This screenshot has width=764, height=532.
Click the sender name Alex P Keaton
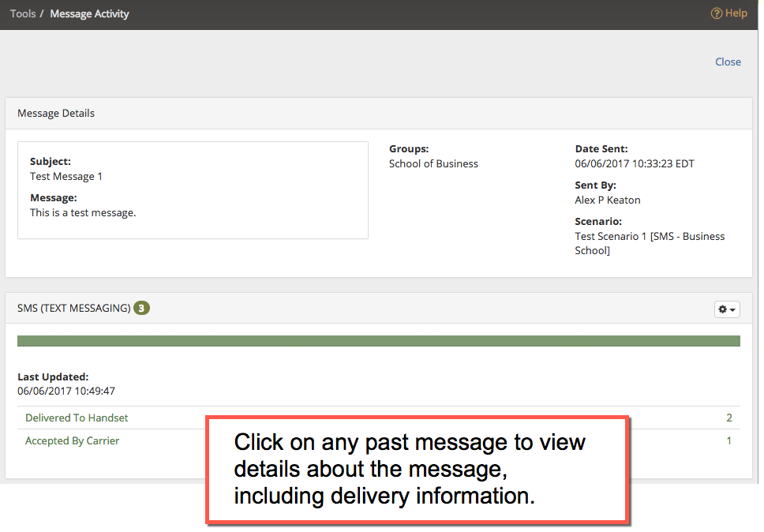(608, 200)
